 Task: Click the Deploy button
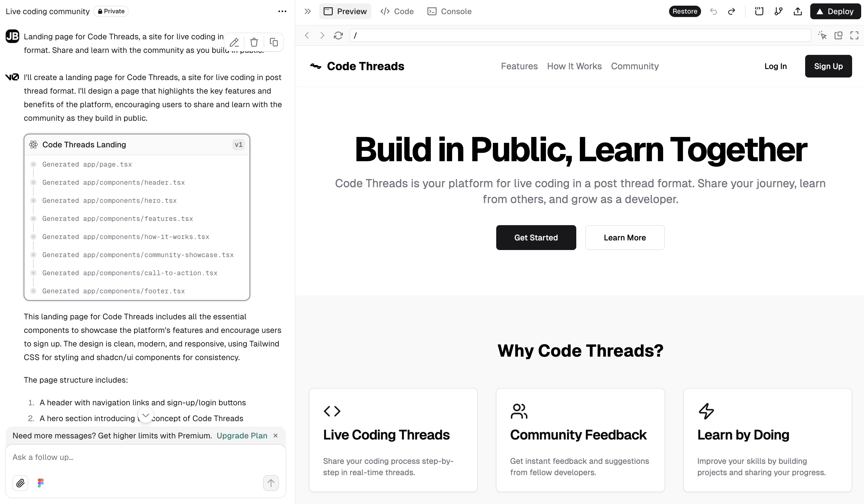click(835, 11)
